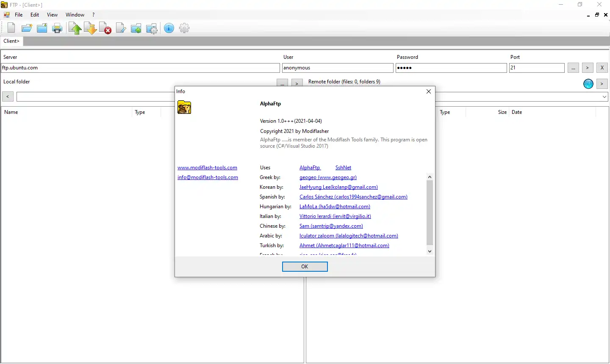
Task: Click the Server address input field
Action: [x=140, y=68]
